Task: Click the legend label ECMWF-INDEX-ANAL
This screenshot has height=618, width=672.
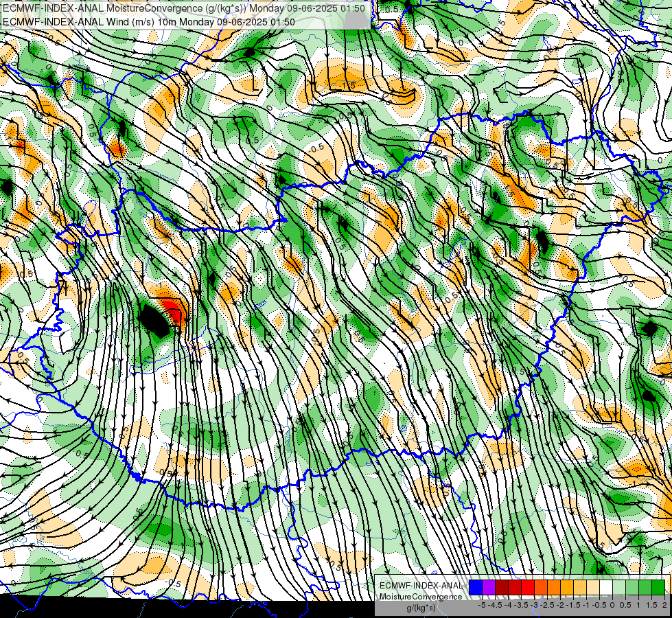Action: coord(421,586)
